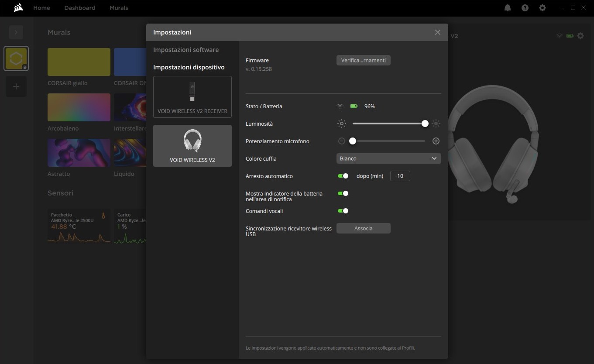Open the help question mark icon

(x=525, y=8)
